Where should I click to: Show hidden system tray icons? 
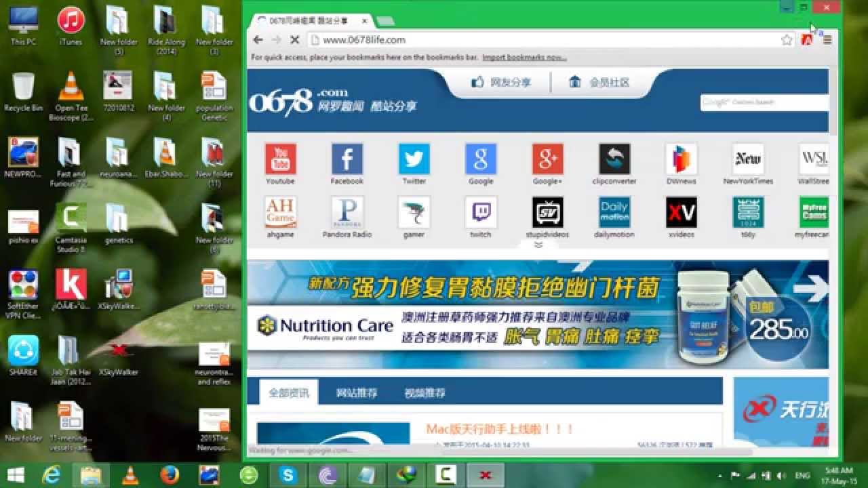coord(719,476)
